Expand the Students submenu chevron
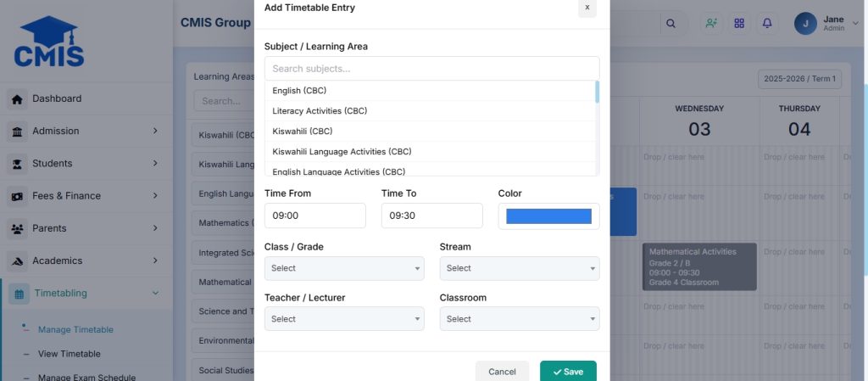 (x=155, y=163)
